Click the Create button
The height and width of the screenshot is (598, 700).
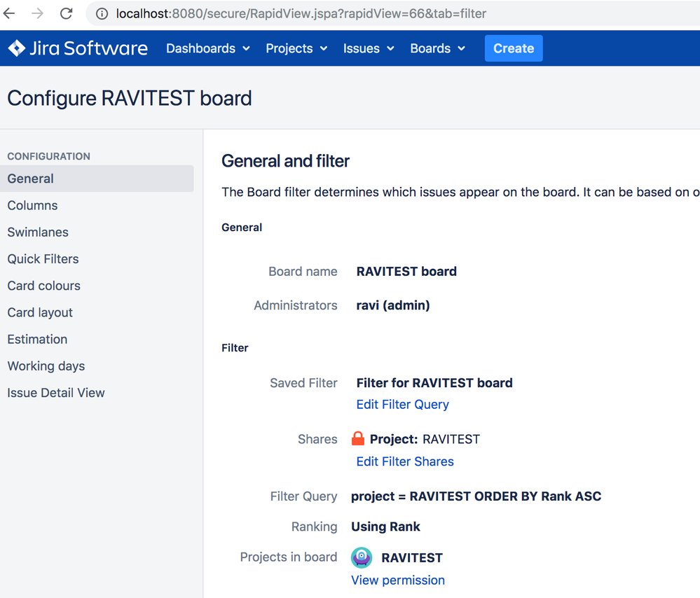click(514, 48)
